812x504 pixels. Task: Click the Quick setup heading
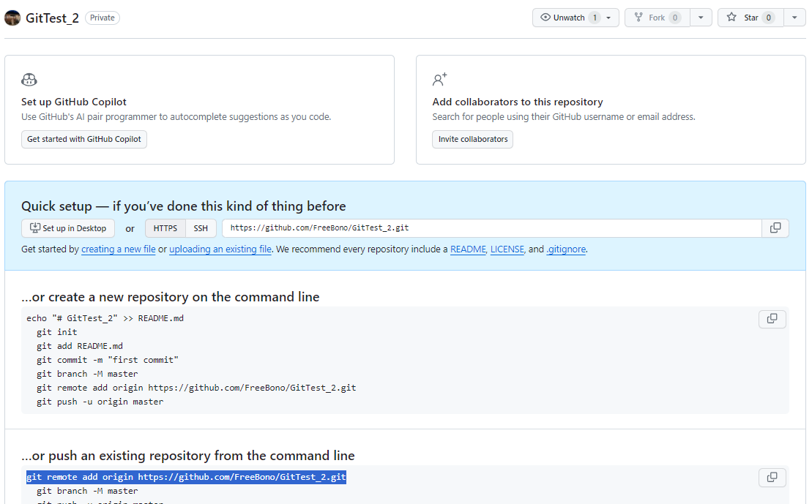click(183, 206)
